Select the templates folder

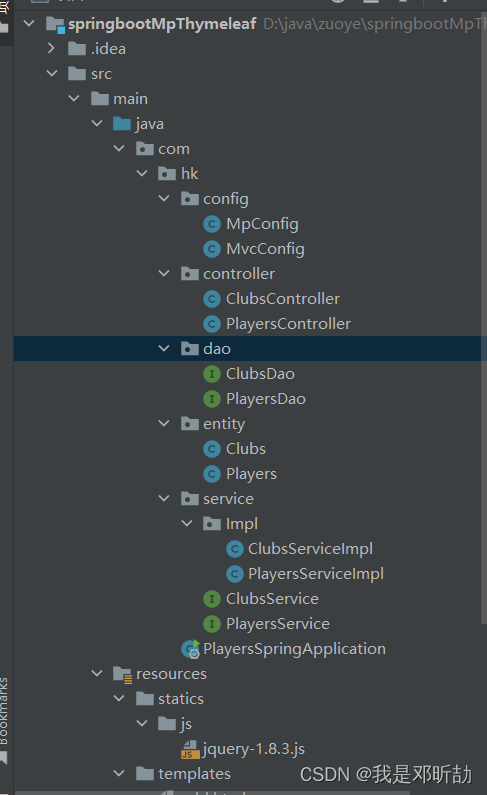coord(195,774)
